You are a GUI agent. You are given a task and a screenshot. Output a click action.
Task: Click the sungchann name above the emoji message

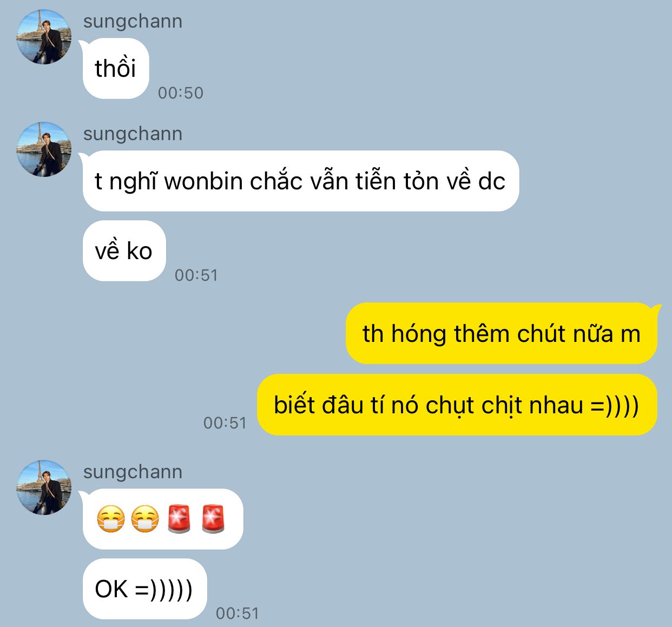pyautogui.click(x=133, y=472)
